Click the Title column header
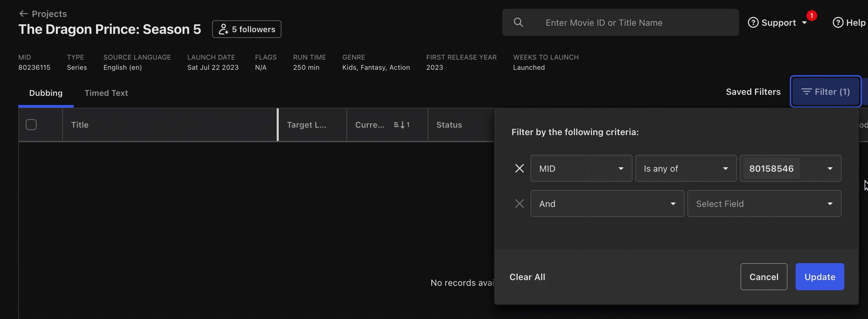This screenshot has height=319, width=868. [169, 125]
